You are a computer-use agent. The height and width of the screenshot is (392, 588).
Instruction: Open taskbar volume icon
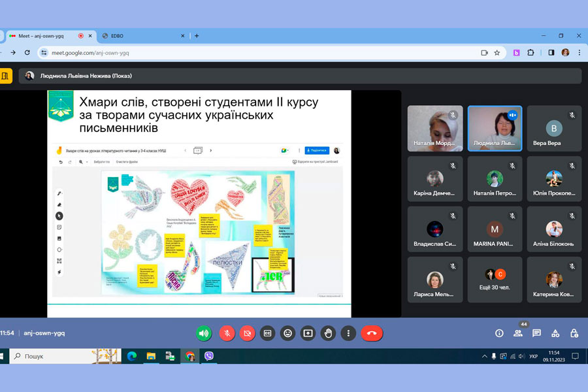coord(521,356)
